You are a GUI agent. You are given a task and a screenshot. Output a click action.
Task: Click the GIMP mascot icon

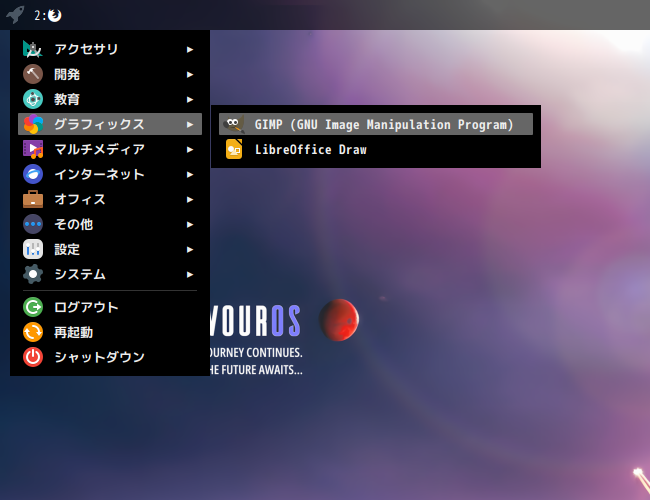point(234,124)
